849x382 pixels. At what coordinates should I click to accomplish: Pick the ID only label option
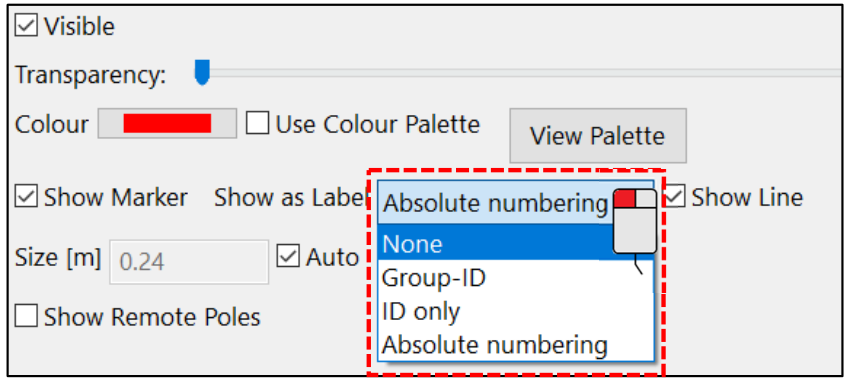[x=515, y=312]
